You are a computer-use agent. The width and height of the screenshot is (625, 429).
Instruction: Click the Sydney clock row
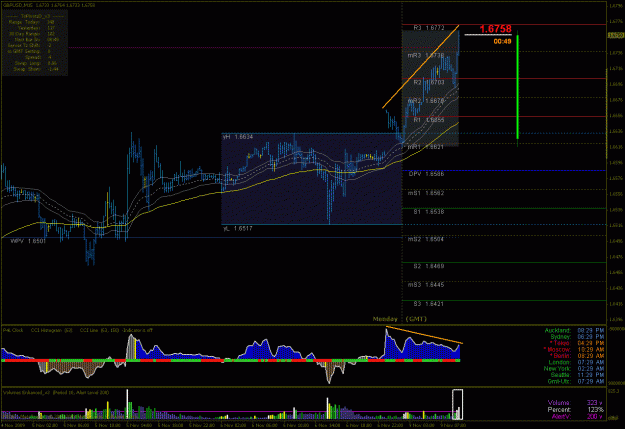pos(576,337)
